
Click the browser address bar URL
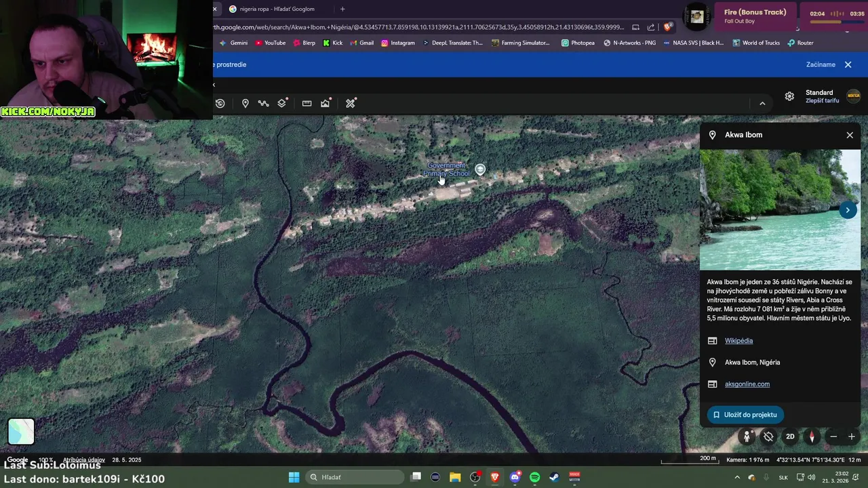coord(418,27)
